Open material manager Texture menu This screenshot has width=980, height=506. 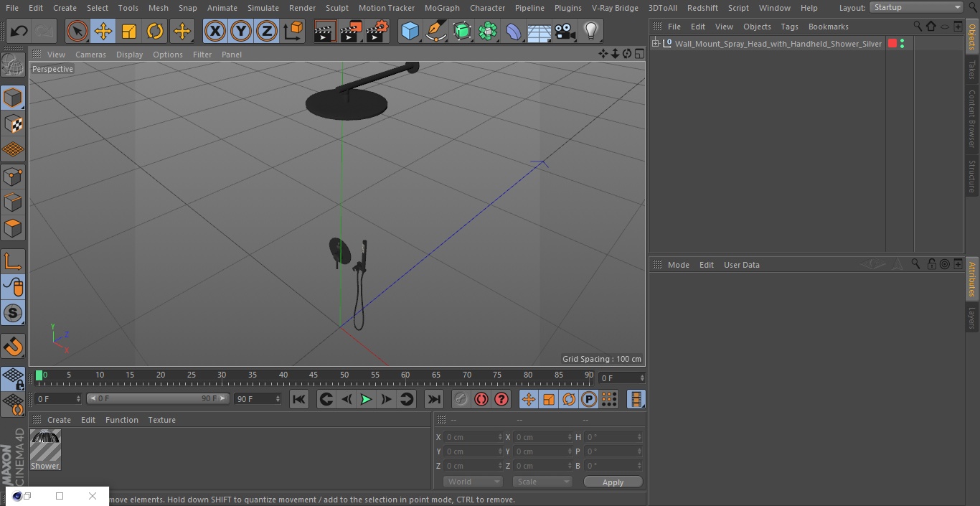161,420
